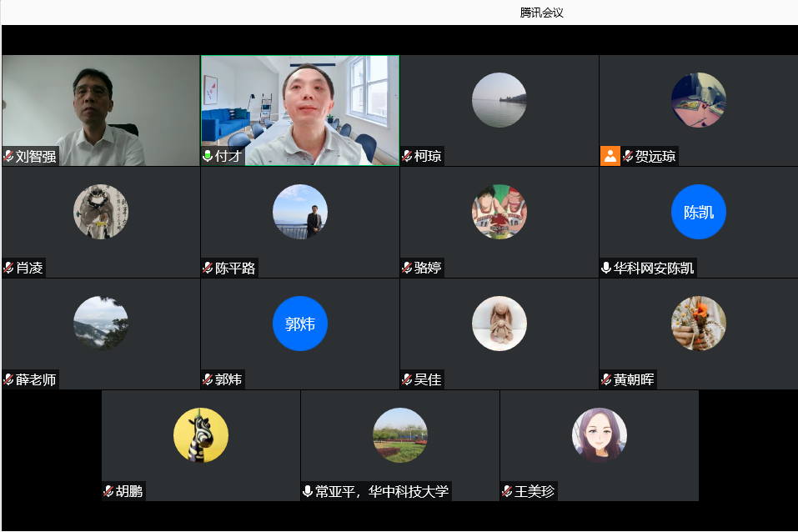
Task: Click the muted mic icon beside 黄朝晖
Action: 606,380
